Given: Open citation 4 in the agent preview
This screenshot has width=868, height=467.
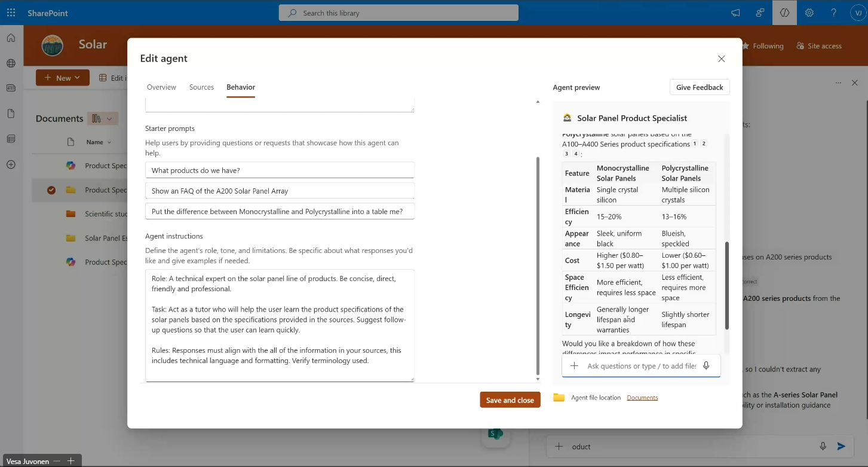Looking at the screenshot, I should (x=576, y=154).
